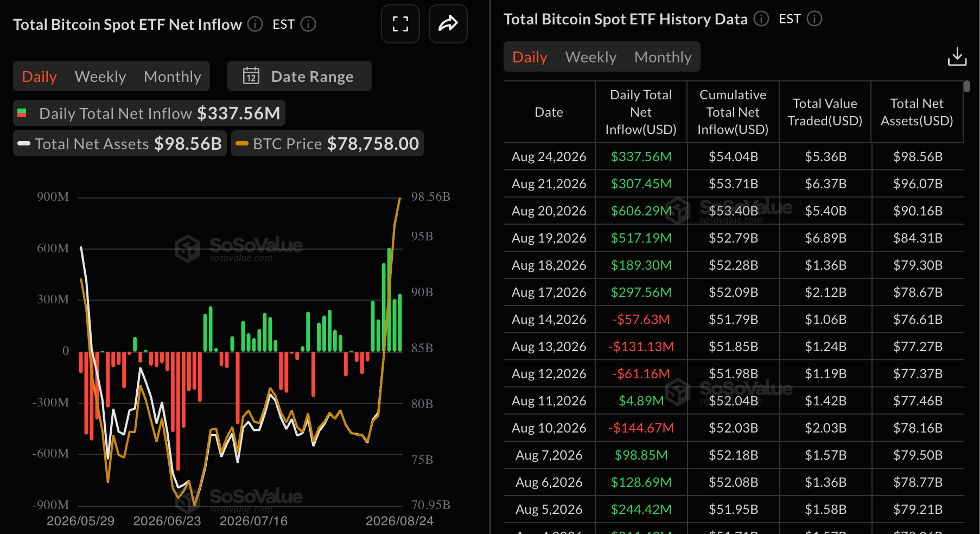Select the Aug 7,2026 date cell
The height and width of the screenshot is (534, 980).
(x=549, y=455)
